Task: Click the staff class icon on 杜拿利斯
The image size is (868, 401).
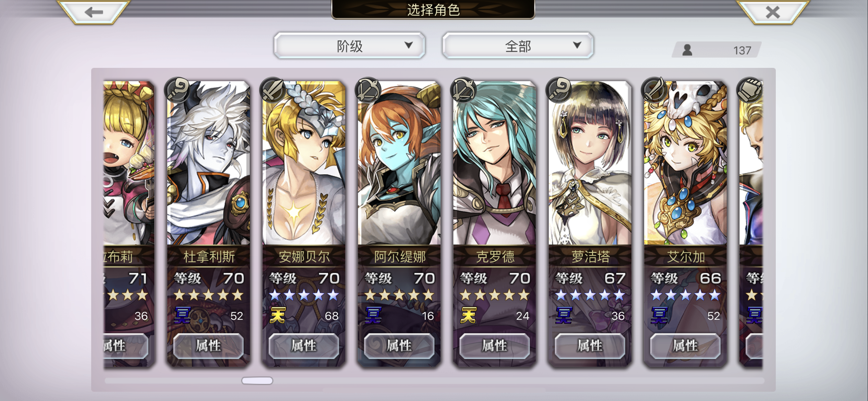Action: coord(177,90)
